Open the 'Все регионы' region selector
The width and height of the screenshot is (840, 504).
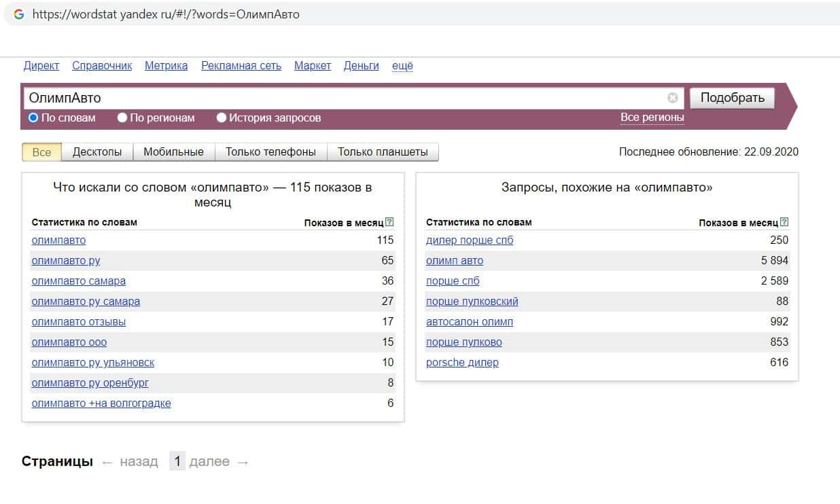[652, 118]
